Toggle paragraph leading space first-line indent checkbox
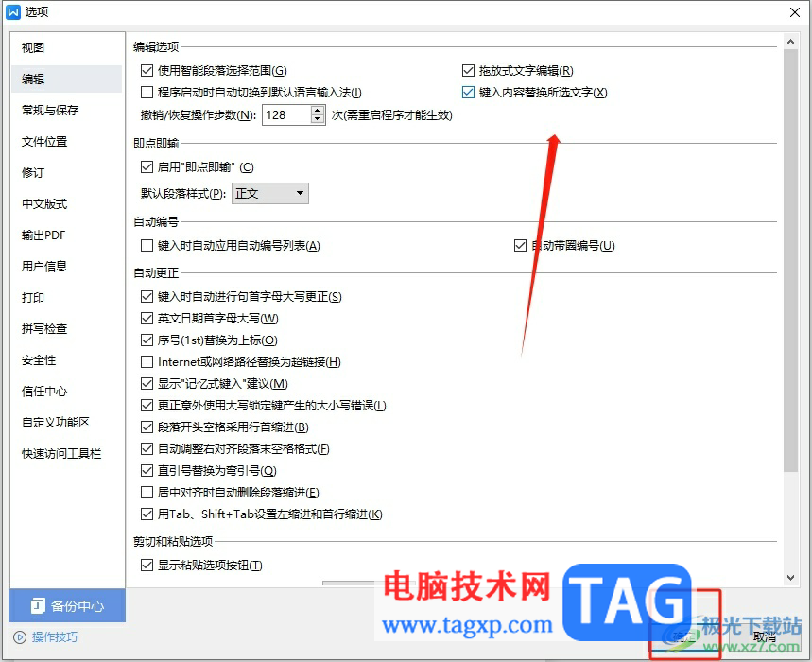Viewport: 812px width, 662px height. (x=147, y=427)
